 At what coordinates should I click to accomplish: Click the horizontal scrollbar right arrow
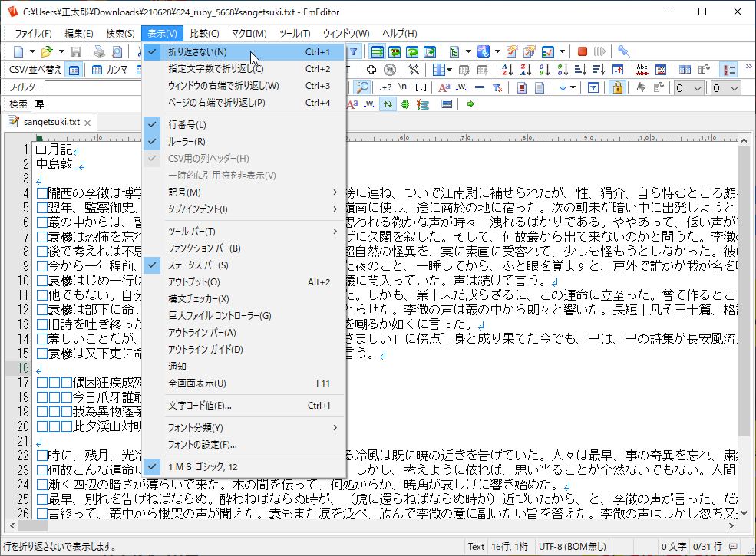tap(731, 525)
